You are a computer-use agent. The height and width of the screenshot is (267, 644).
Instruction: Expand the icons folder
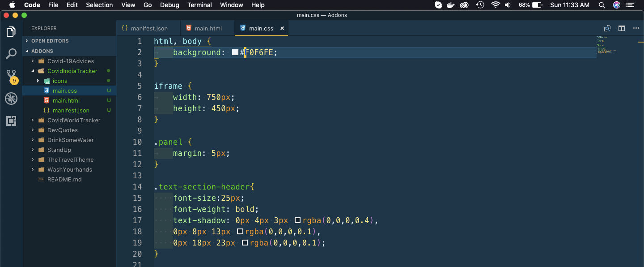click(x=38, y=81)
